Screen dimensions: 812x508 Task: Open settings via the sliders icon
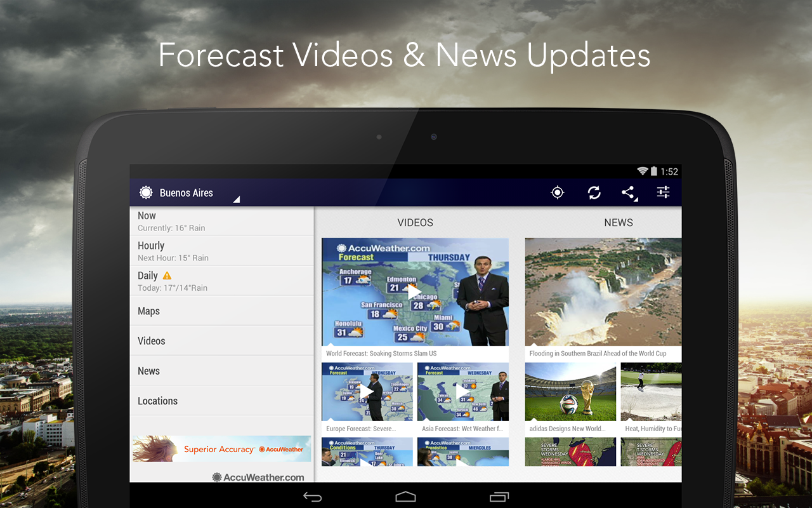(663, 192)
